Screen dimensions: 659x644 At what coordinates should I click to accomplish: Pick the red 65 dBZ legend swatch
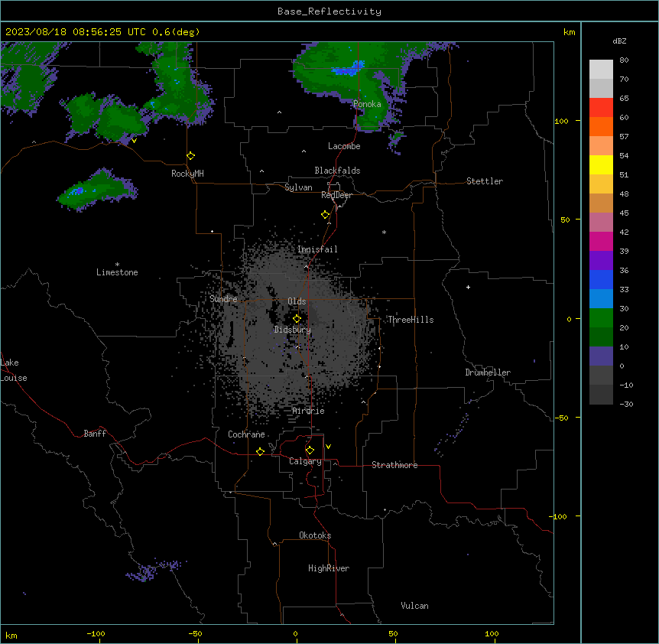point(601,108)
